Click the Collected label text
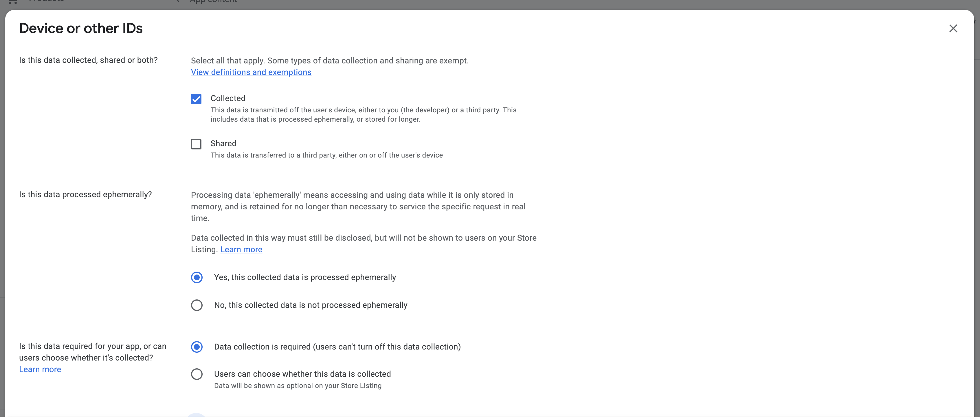Image resolution: width=980 pixels, height=417 pixels. pos(228,98)
